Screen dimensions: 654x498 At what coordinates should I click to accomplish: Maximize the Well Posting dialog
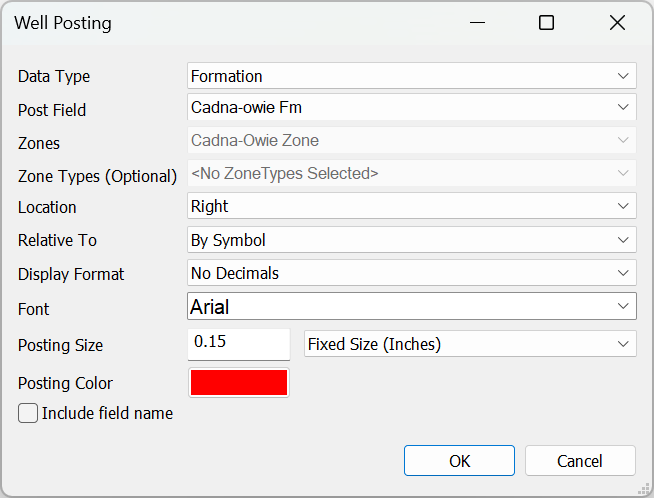point(546,23)
